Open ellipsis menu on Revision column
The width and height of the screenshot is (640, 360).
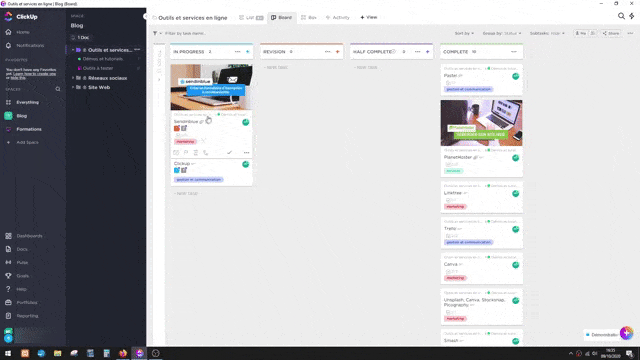pos(327,52)
